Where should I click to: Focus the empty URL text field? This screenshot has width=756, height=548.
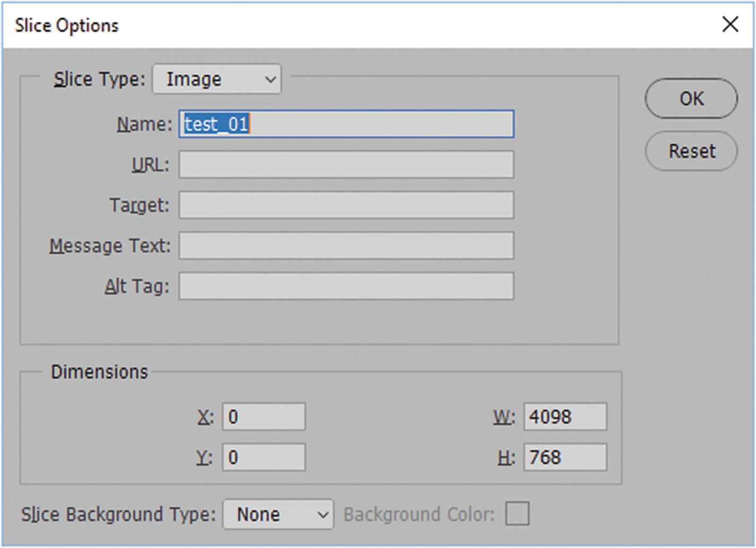tap(346, 165)
